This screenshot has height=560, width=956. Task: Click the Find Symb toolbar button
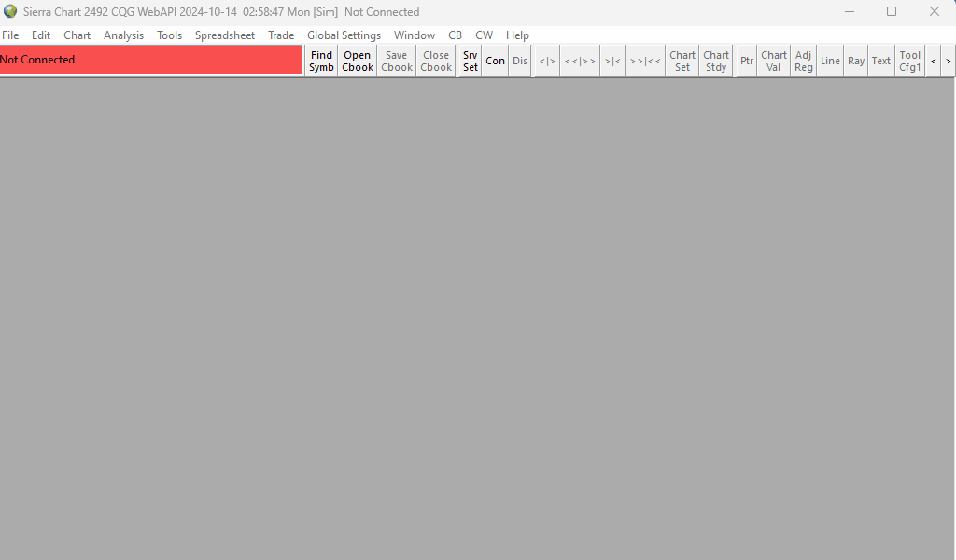(x=321, y=61)
